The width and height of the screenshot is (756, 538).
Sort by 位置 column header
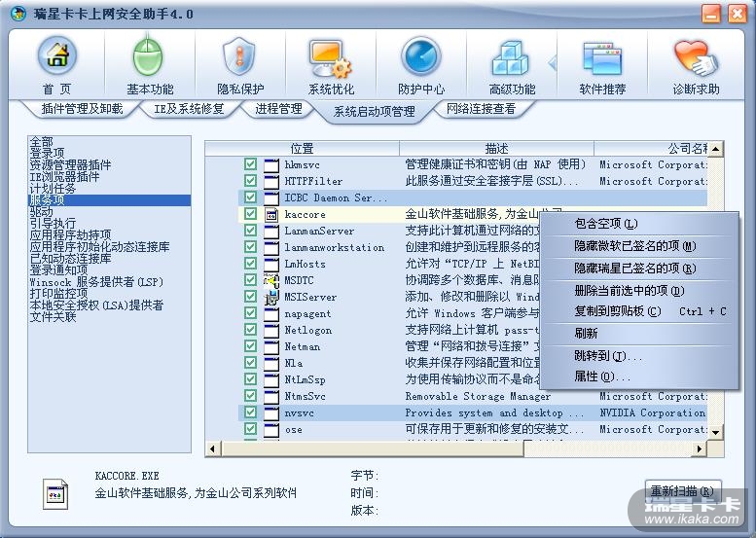pos(303,149)
